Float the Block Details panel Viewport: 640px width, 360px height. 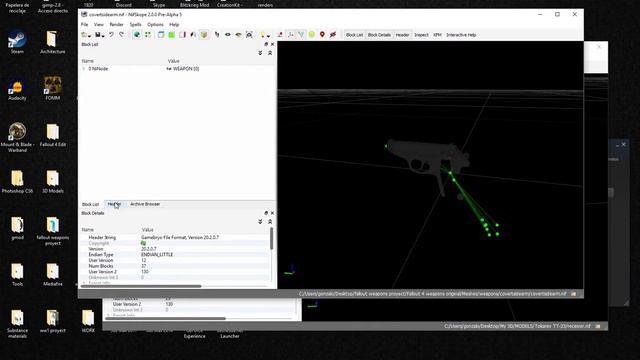coord(266,213)
